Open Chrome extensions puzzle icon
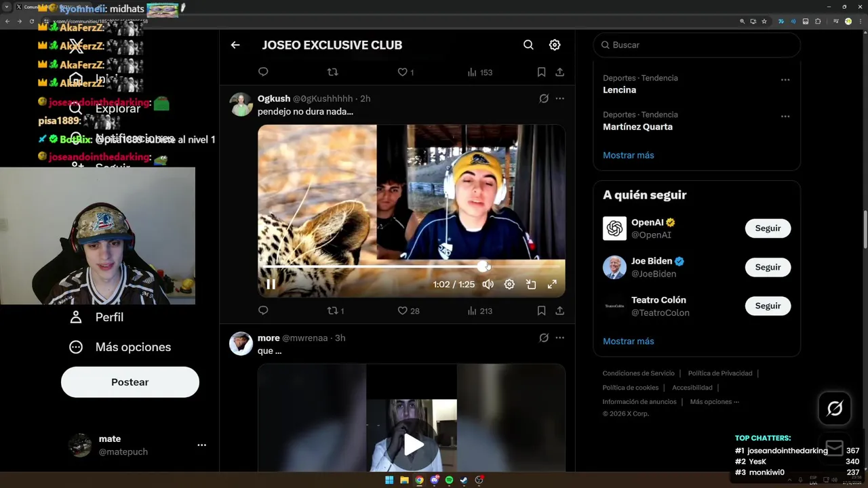Image resolution: width=868 pixels, height=488 pixels. pyautogui.click(x=818, y=21)
